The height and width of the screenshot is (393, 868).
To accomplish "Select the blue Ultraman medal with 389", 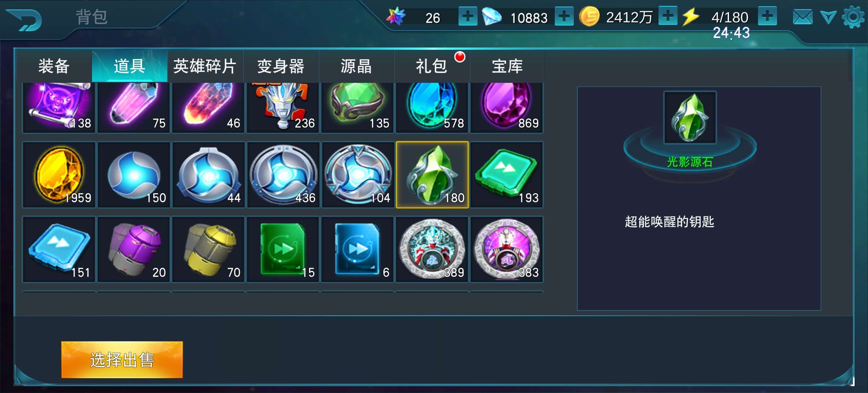I will 432,249.
